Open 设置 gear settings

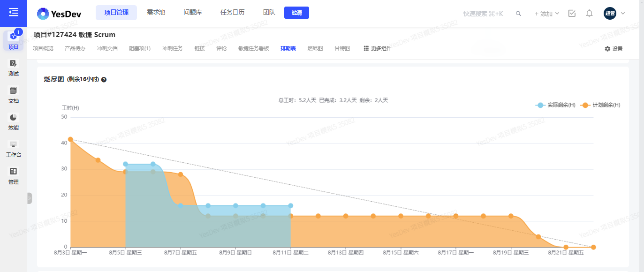tap(614, 49)
